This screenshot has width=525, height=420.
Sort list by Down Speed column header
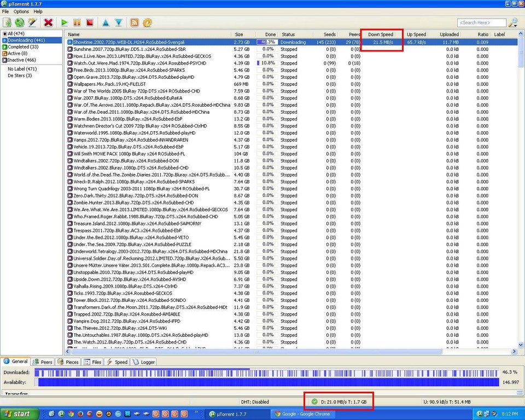tap(381, 34)
